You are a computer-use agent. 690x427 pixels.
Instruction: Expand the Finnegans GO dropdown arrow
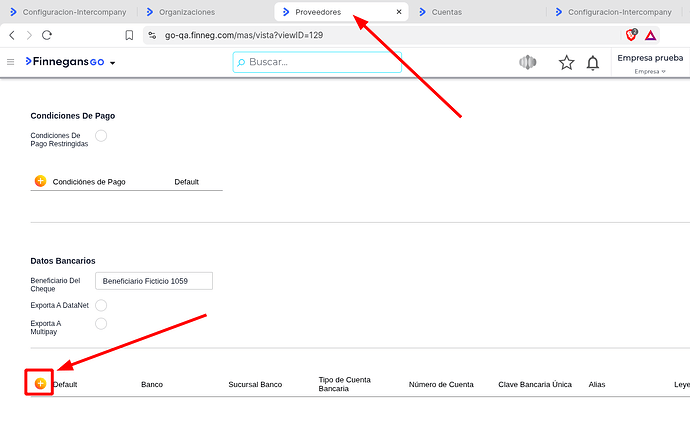(113, 63)
